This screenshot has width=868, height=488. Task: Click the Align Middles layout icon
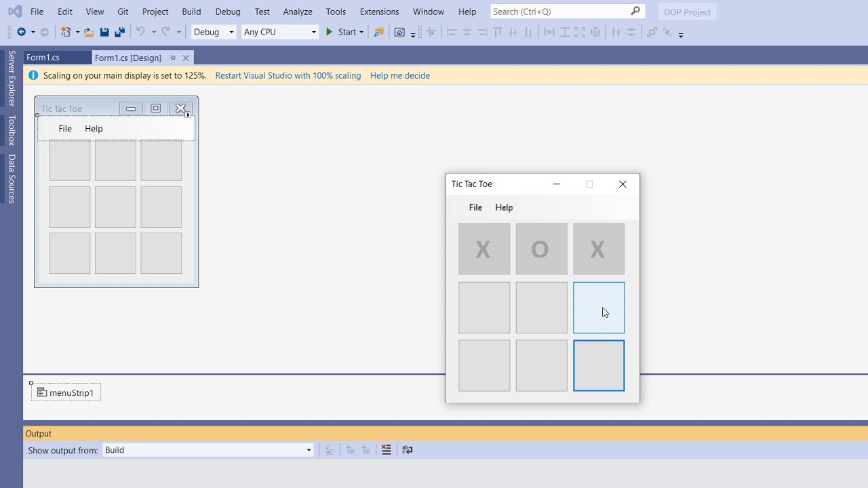(513, 32)
